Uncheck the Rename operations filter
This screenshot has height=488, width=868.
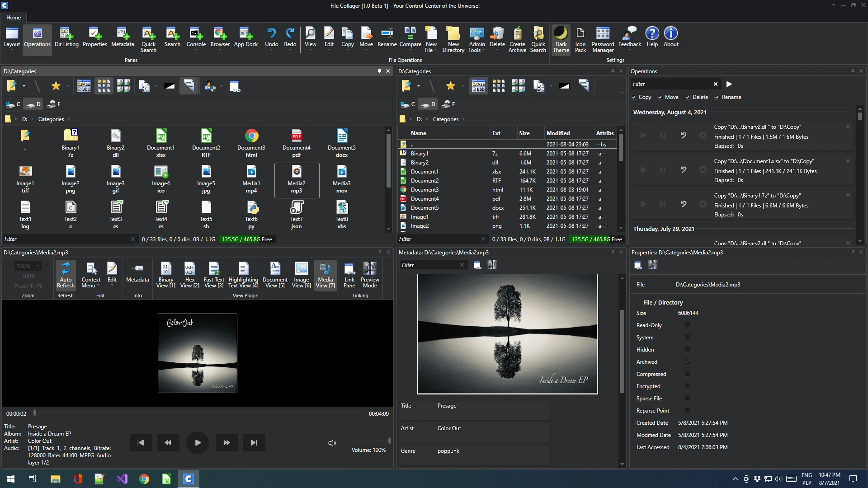(717, 97)
